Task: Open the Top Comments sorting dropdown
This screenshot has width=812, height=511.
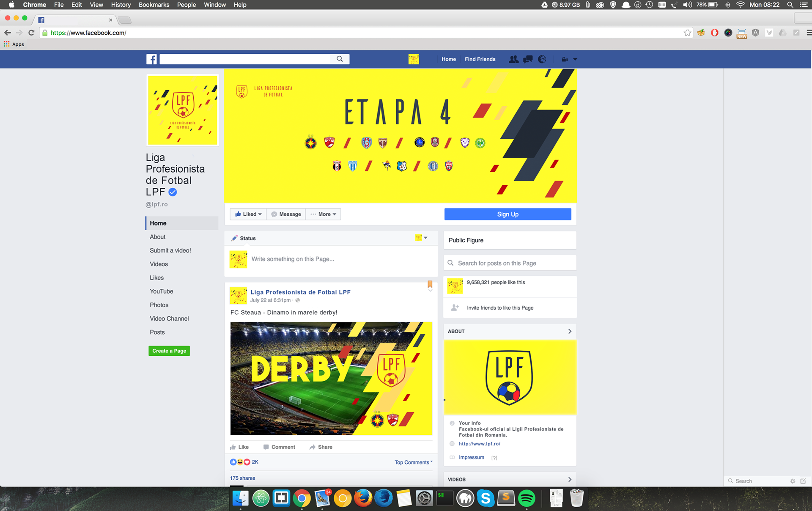Action: click(413, 462)
